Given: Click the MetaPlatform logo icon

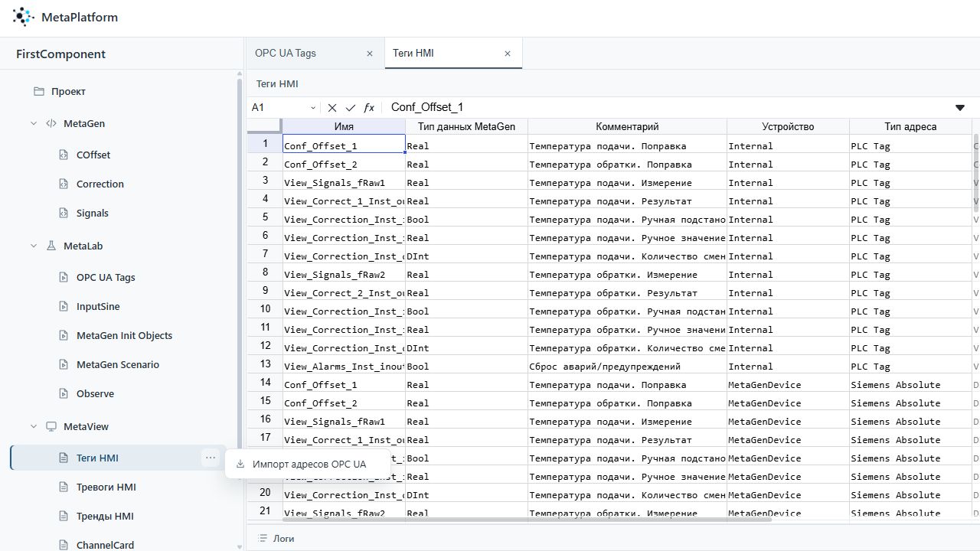Looking at the screenshot, I should pyautogui.click(x=24, y=17).
